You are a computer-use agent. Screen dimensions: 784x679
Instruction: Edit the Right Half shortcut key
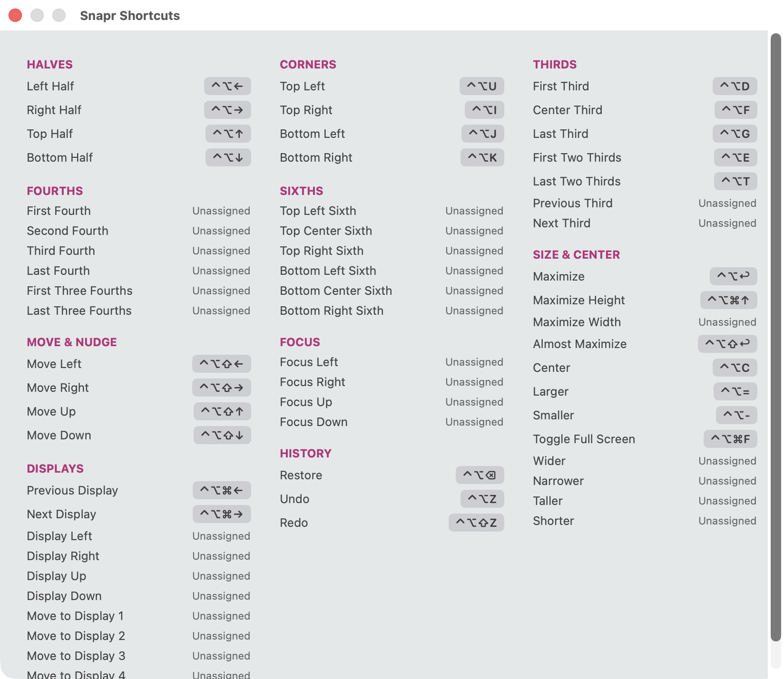click(x=227, y=110)
